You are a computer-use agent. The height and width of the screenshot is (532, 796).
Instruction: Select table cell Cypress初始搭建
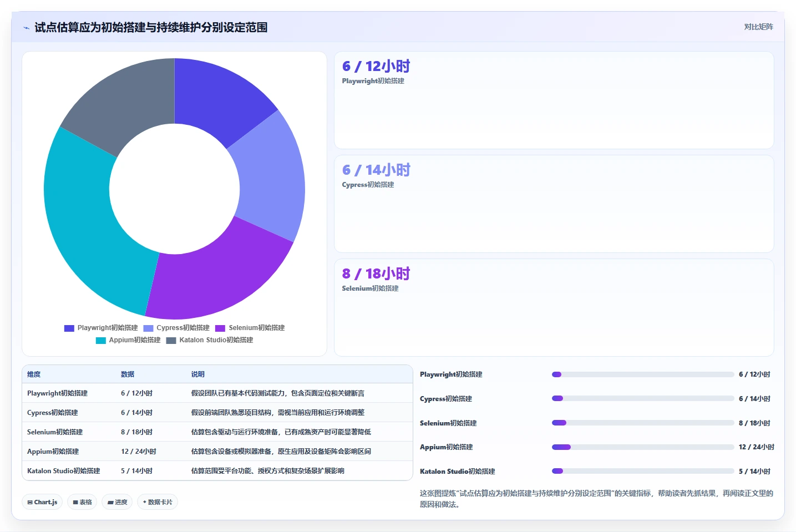(53, 413)
